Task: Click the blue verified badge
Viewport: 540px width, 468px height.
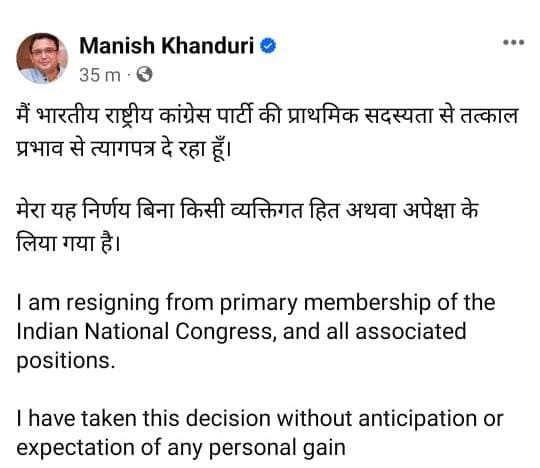Action: (268, 46)
